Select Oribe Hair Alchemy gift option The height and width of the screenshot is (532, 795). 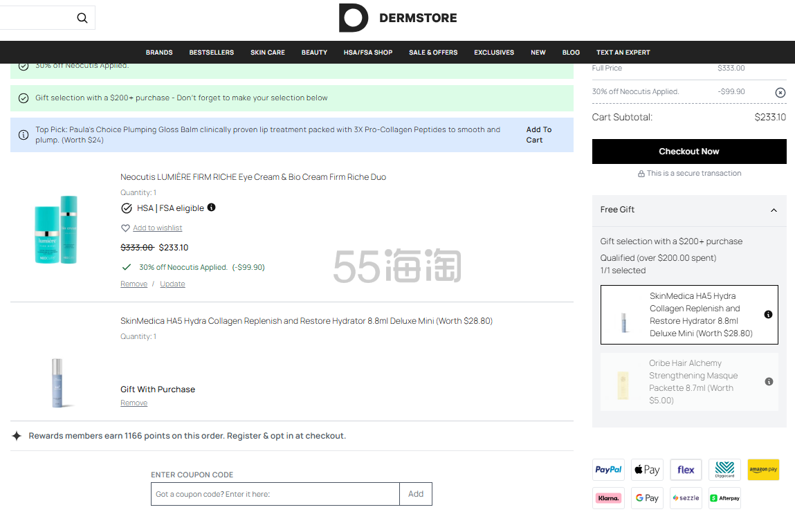689,382
